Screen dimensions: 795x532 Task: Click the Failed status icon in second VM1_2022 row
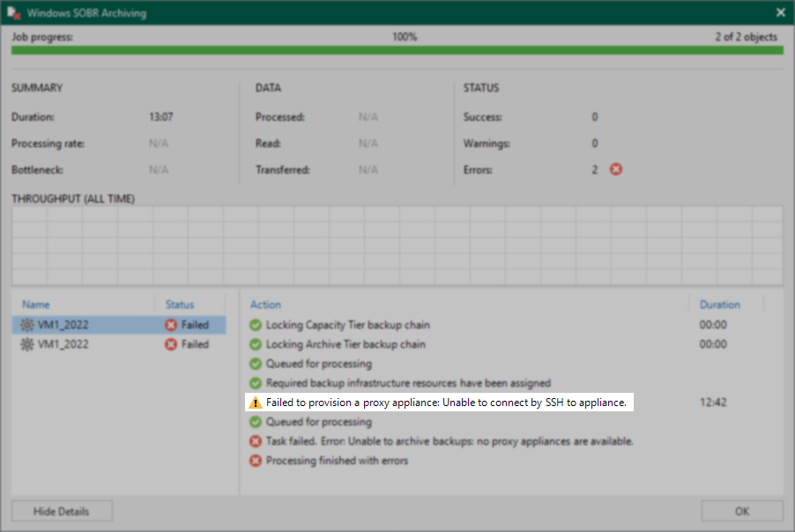(x=171, y=344)
